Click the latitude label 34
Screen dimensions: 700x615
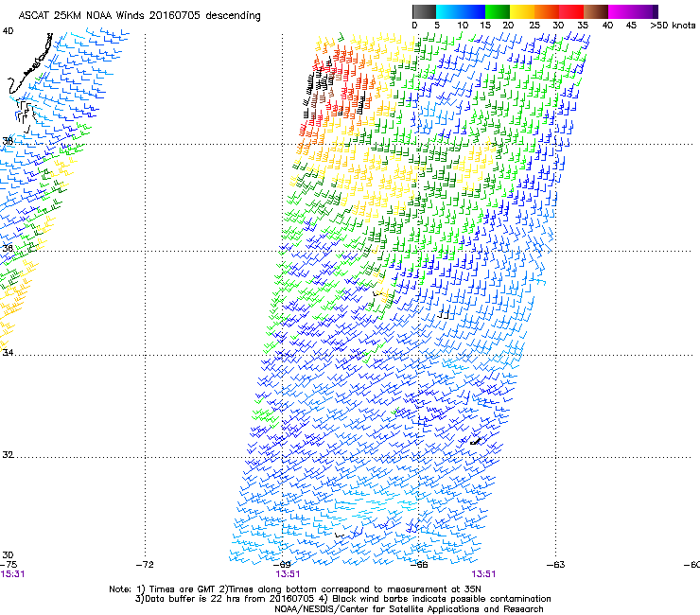8,352
